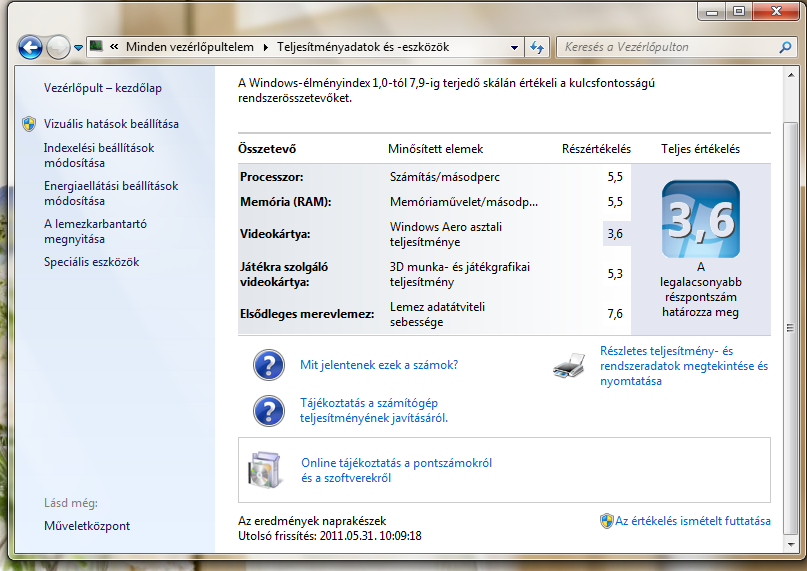This screenshot has height=571, width=807.
Task: Open 'Vizuális hatások beállítása' link
Action: (x=111, y=124)
